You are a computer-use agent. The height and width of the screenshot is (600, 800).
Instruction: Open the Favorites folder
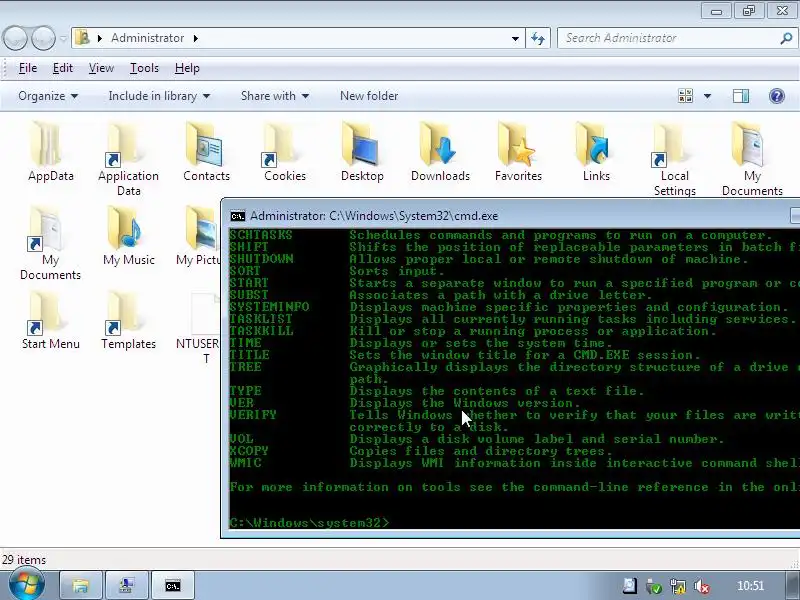coord(518,152)
